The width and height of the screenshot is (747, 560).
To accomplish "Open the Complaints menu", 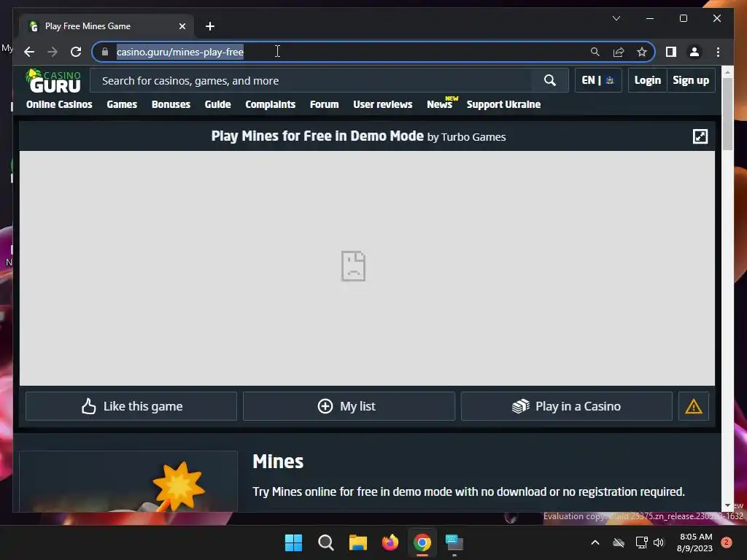I will coord(270,104).
